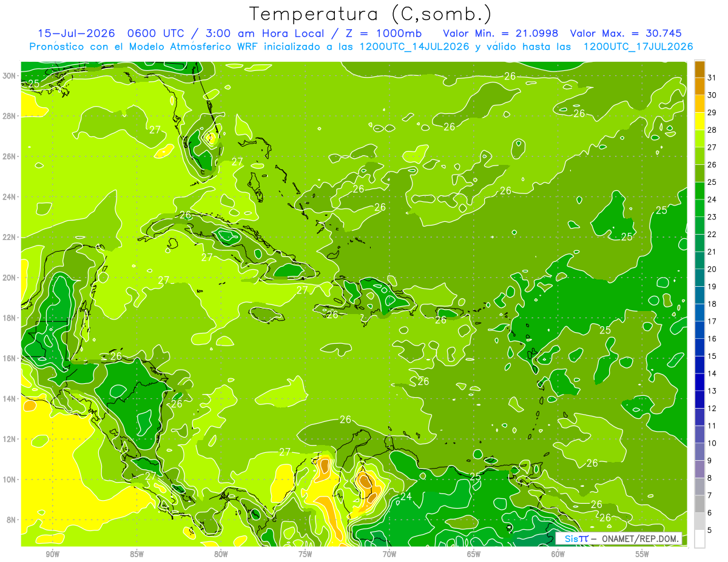Click the '24' contour label on the map

click(406, 497)
